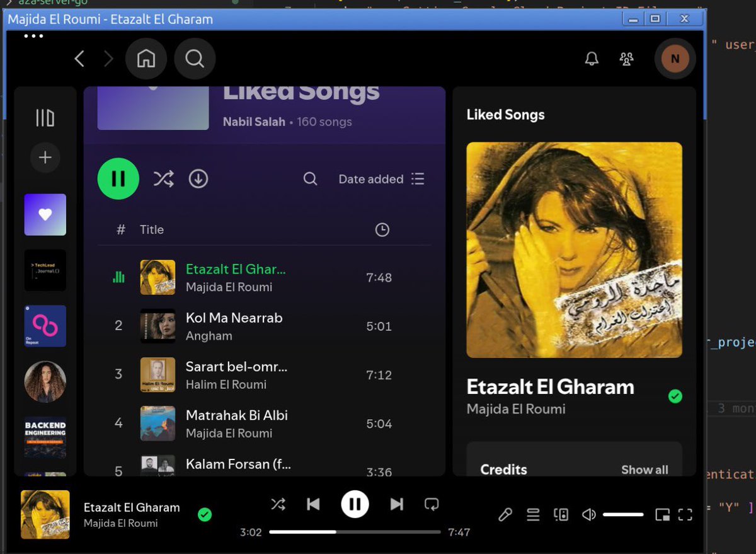Open the curly-haired artist in sidebar

tap(45, 382)
